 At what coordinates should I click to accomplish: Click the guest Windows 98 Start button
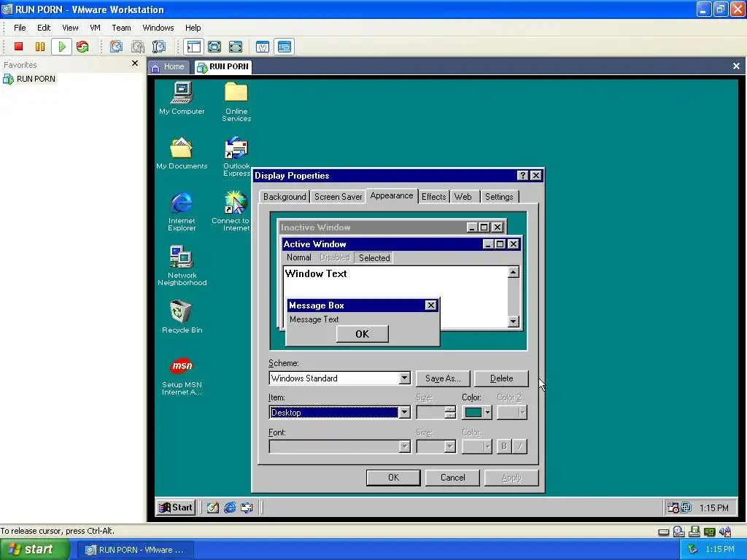(x=175, y=507)
